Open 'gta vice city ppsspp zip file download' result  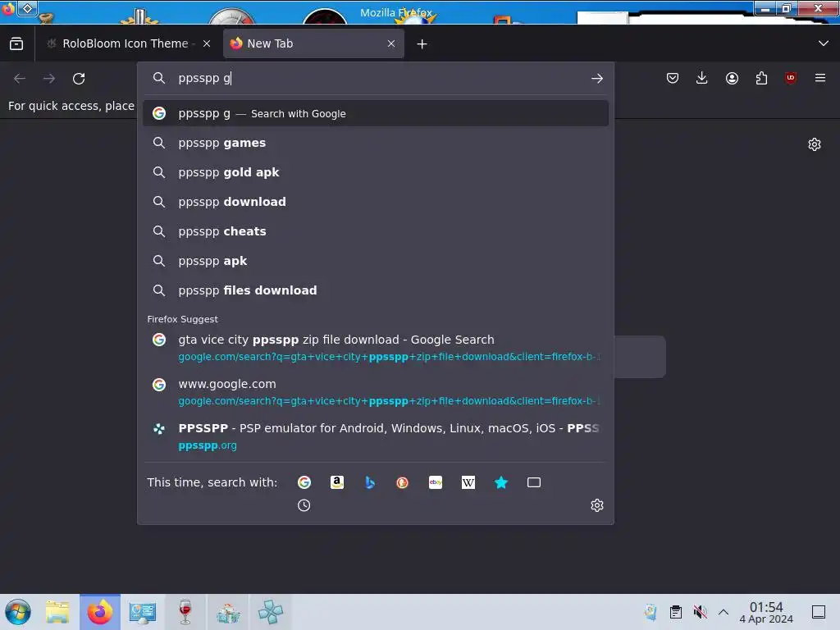[376, 348]
